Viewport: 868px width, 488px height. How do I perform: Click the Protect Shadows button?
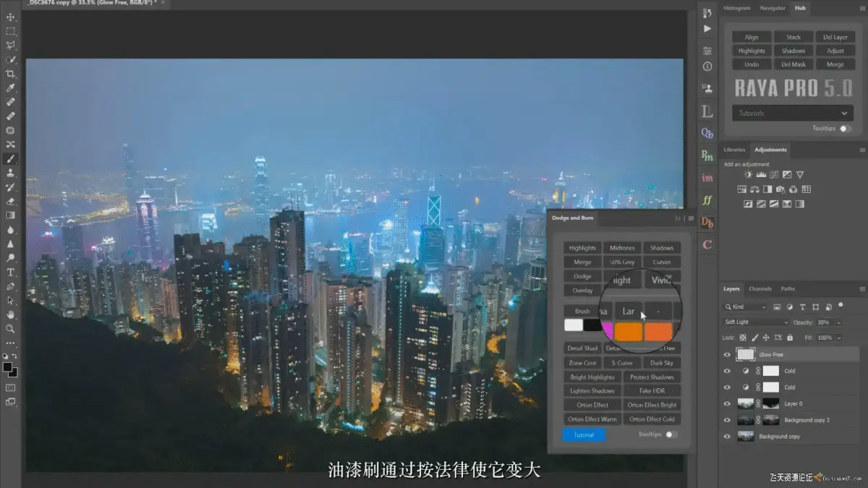click(x=652, y=377)
